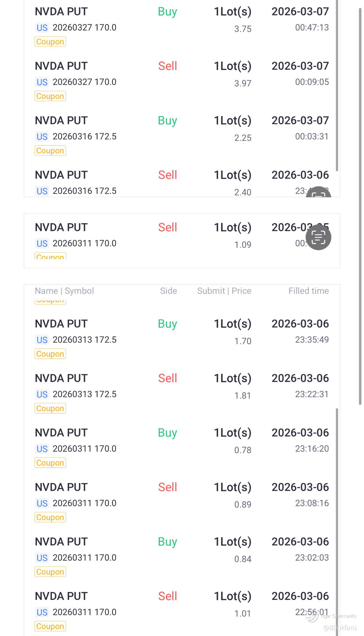This screenshot has width=364, height=636.
Task: Tap the floating text-scan icon button
Action: (x=318, y=237)
